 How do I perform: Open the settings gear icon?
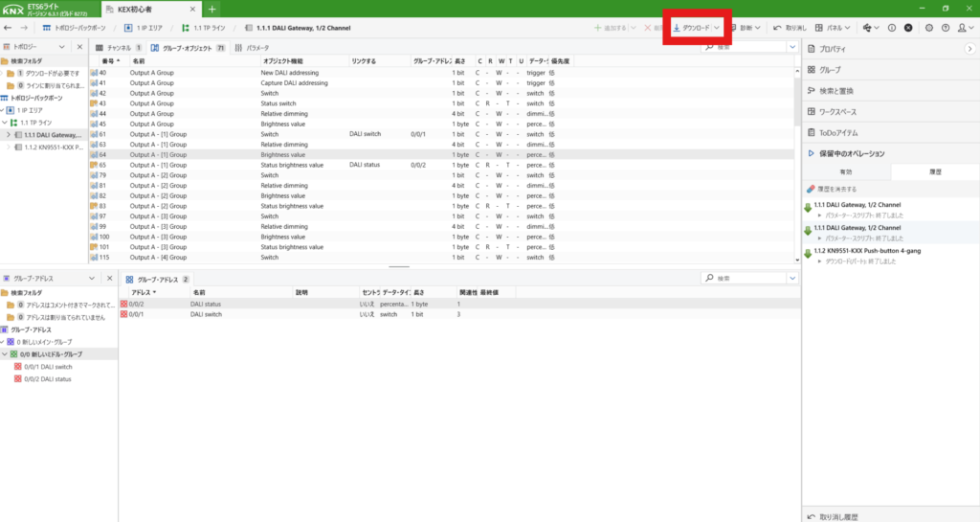pyautogui.click(x=929, y=28)
